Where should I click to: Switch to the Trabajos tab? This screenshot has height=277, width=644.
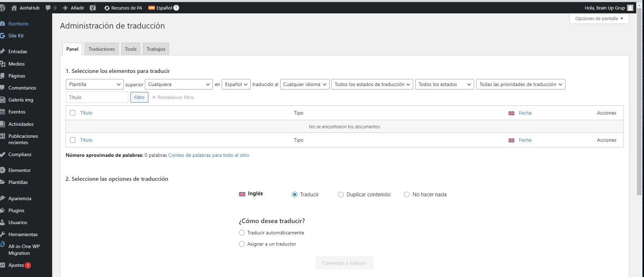[x=156, y=49]
